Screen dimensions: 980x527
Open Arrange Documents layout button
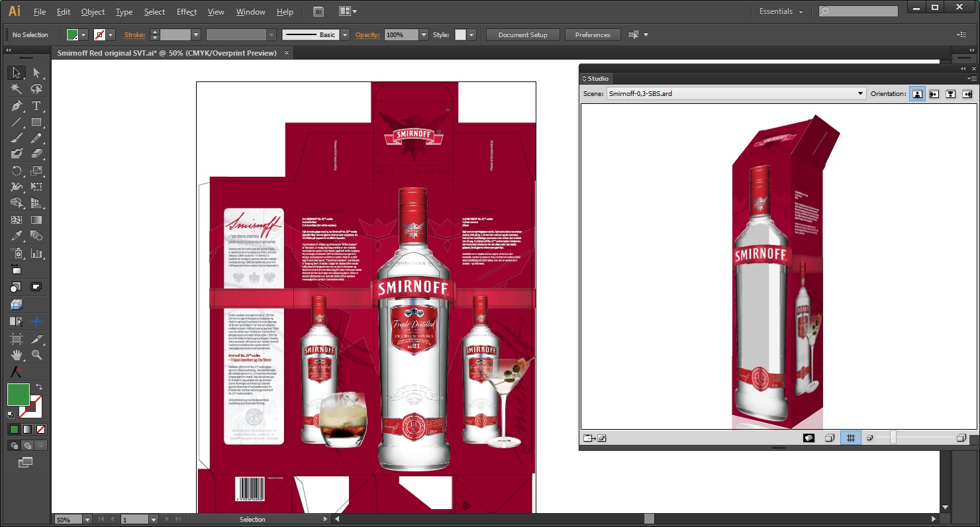point(348,11)
